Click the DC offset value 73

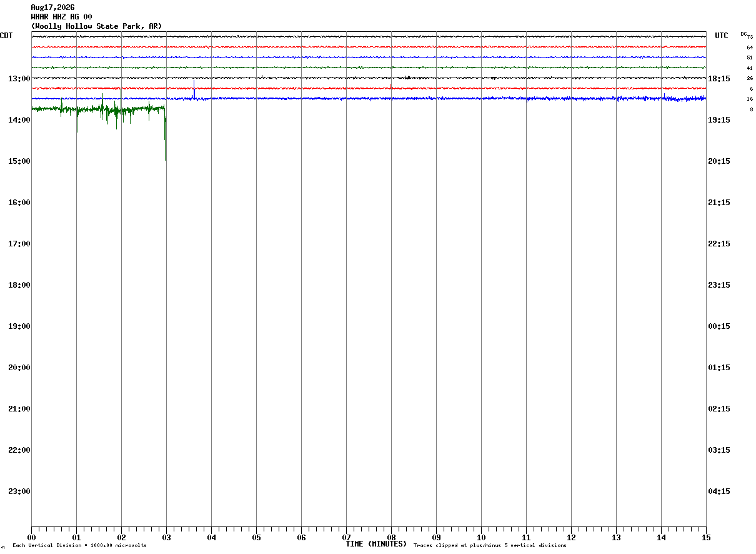750,37
